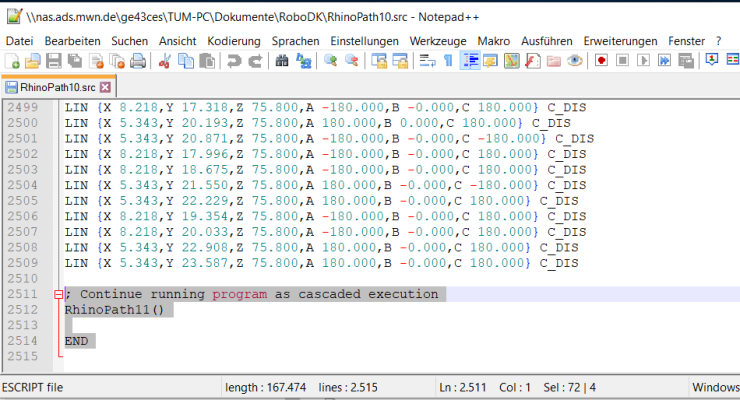Zoom in with the magnifier plus icon
740x400 pixels.
(x=330, y=61)
